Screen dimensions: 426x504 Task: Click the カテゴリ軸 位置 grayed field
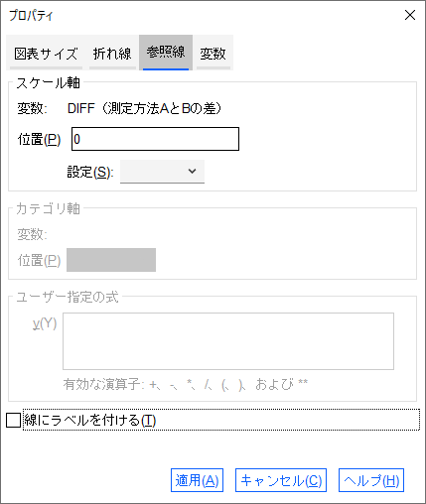(x=111, y=260)
